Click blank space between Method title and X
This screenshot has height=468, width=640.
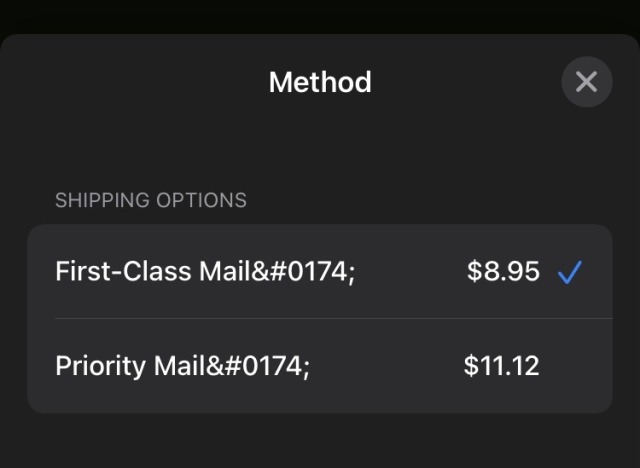pyautogui.click(x=465, y=82)
